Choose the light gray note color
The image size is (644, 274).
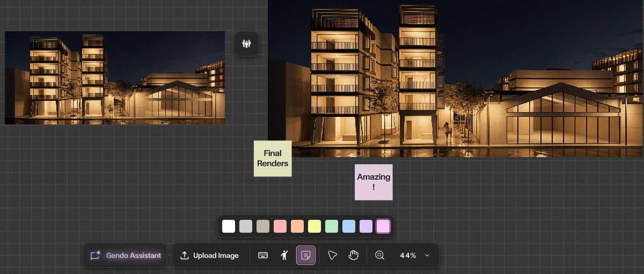(x=246, y=226)
